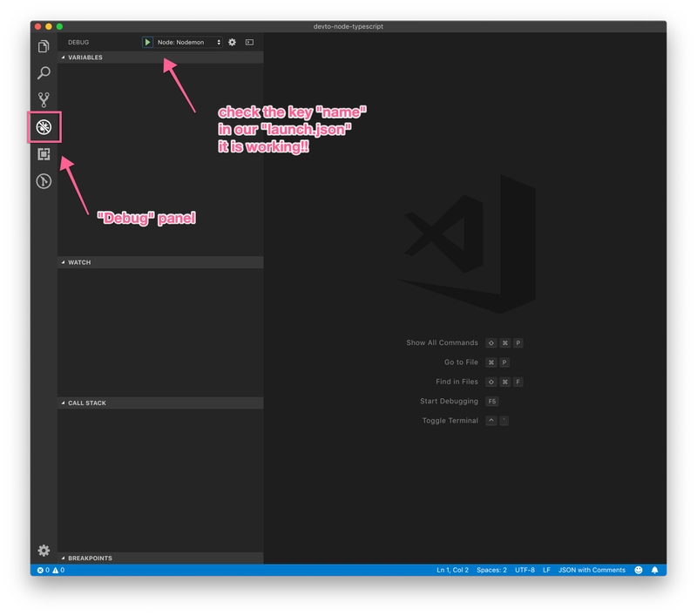
Task: Click the warnings count in status bar
Action: 58,570
